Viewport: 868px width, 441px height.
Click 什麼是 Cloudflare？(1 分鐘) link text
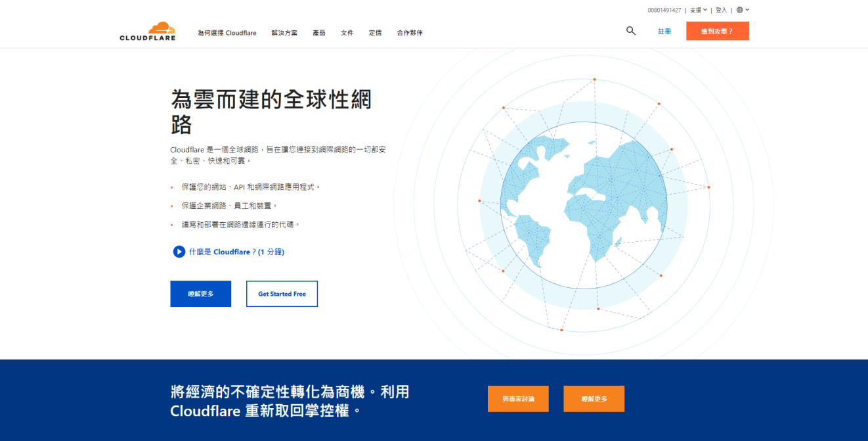(x=236, y=252)
